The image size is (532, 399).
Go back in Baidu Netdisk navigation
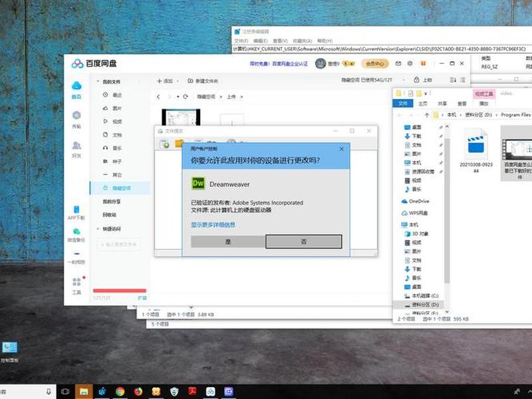click(x=158, y=96)
